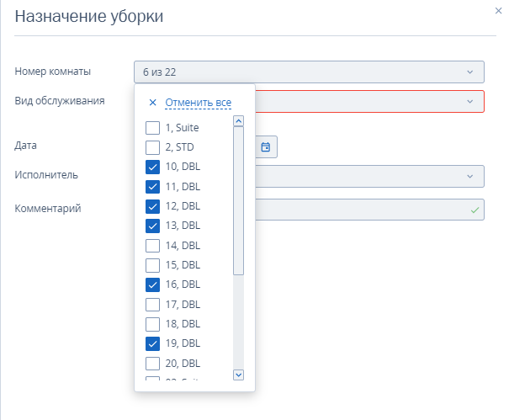Collapse the Номер комнаты dropdown showing 6 из 22
509x420 pixels.
point(309,72)
